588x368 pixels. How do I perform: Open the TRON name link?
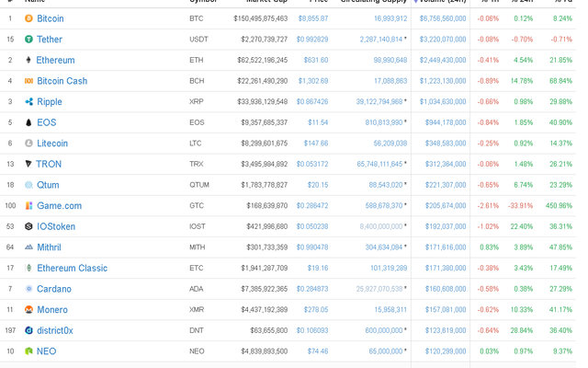[x=49, y=164]
